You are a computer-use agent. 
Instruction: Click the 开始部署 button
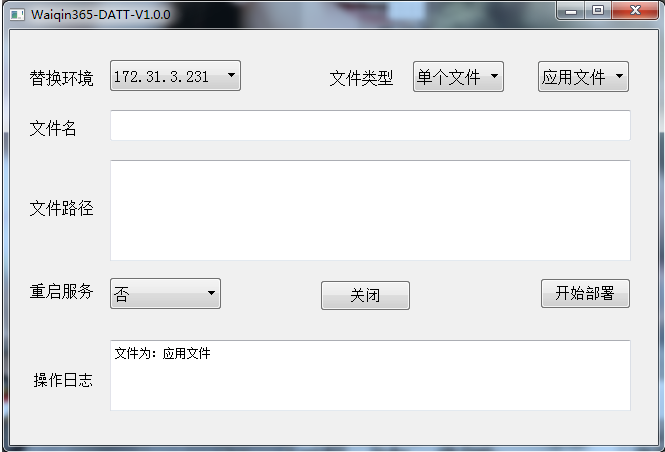pos(585,293)
